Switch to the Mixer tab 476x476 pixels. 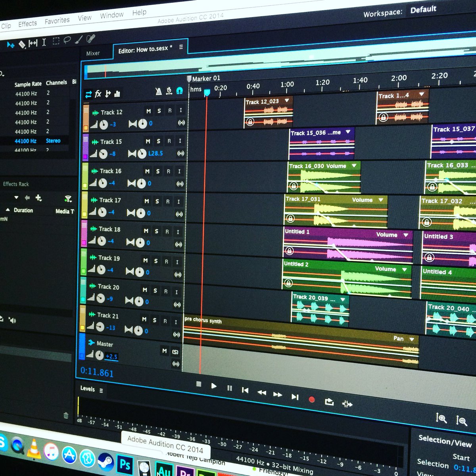[x=93, y=53]
